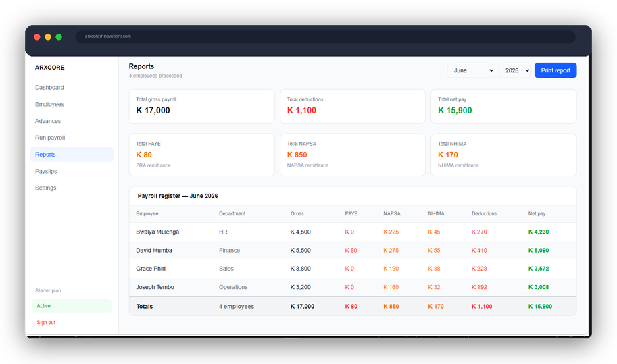Click the green maximize window dot
This screenshot has height=364, width=617.
pos(59,37)
